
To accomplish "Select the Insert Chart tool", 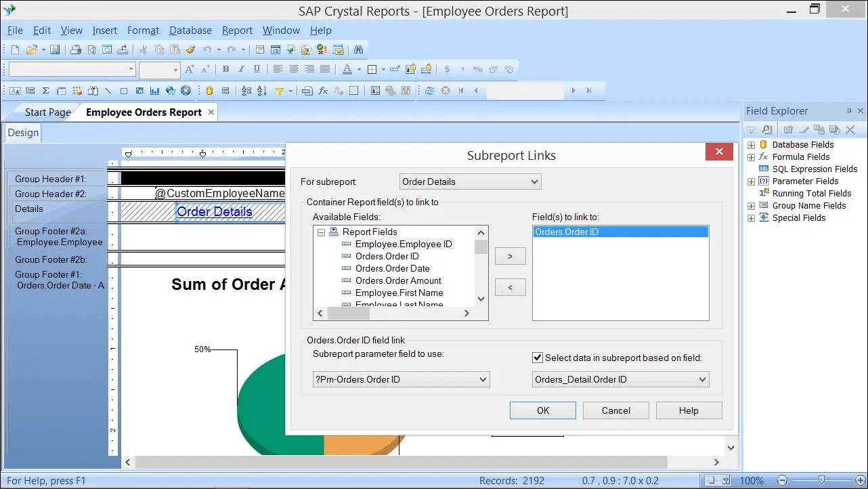I will pos(154,90).
